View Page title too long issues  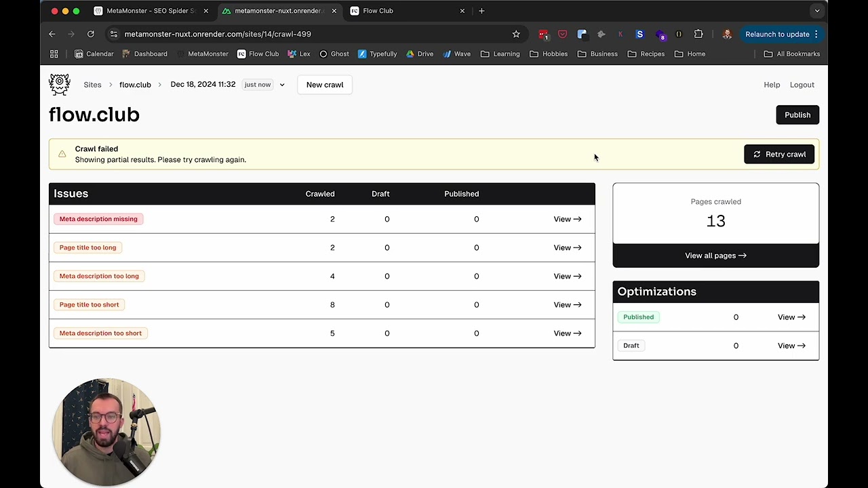coord(568,247)
